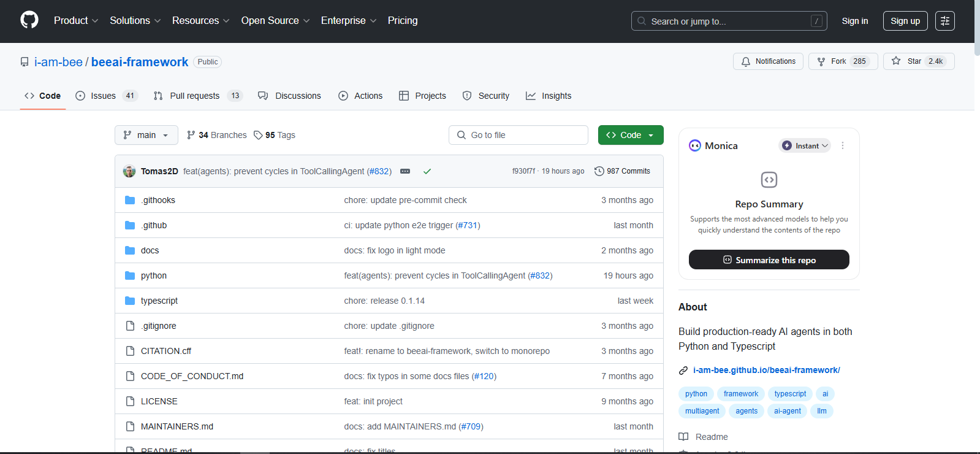Viewport: 980px width, 454px height.
Task: Expand commit message details ellipsis
Action: [405, 171]
